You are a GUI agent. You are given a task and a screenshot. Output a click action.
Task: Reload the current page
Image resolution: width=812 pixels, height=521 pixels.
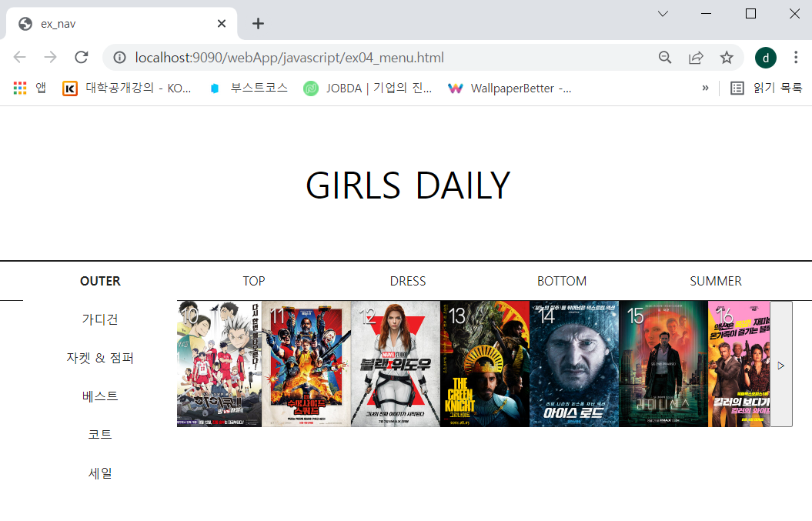(x=82, y=57)
